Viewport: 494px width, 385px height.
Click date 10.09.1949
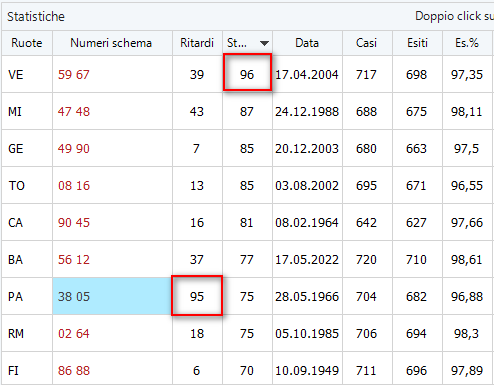(307, 370)
